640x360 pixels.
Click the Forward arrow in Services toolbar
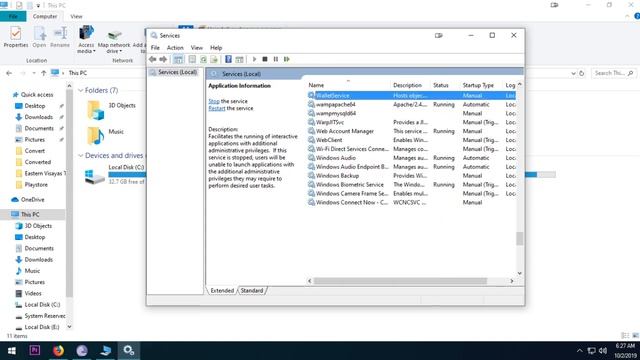point(163,59)
